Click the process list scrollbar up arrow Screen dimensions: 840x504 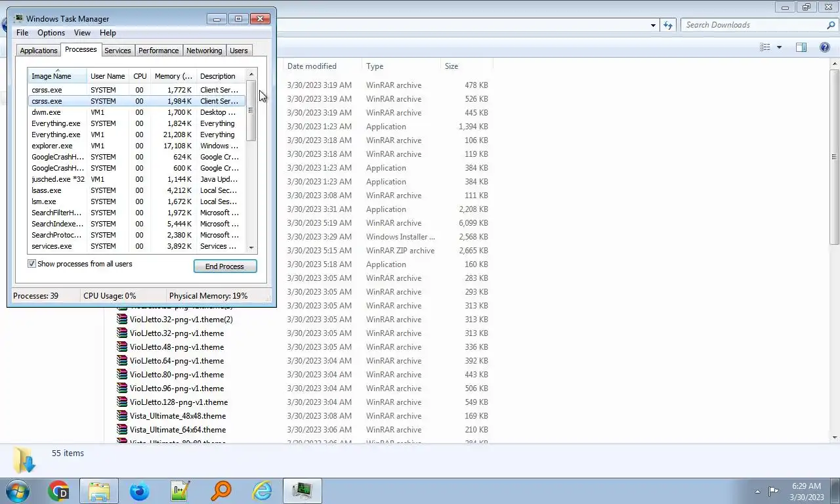point(251,73)
